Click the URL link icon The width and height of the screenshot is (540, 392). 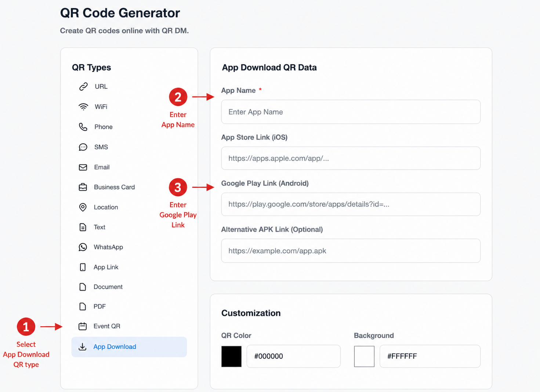tap(83, 87)
